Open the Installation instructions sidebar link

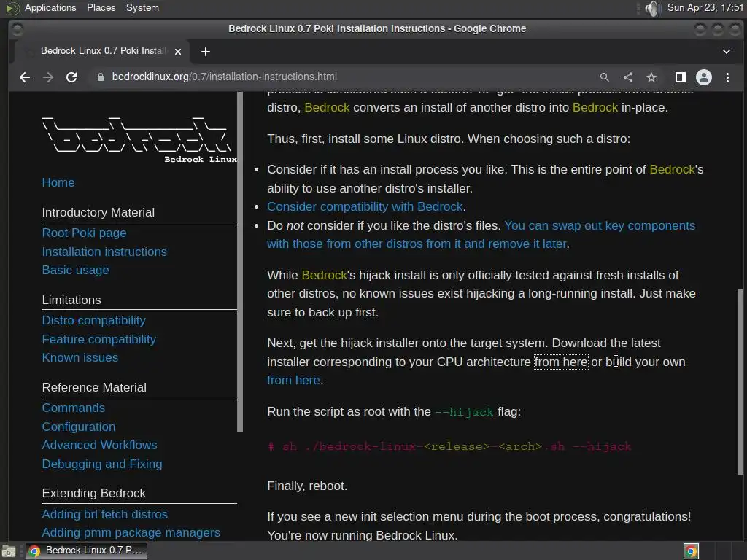tap(104, 252)
